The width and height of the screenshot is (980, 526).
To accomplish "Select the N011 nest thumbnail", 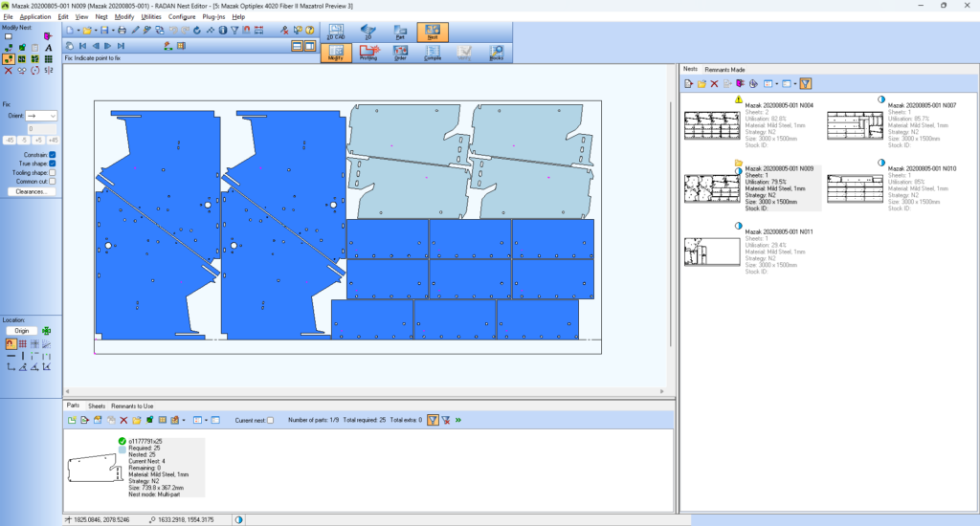I will 712,251.
